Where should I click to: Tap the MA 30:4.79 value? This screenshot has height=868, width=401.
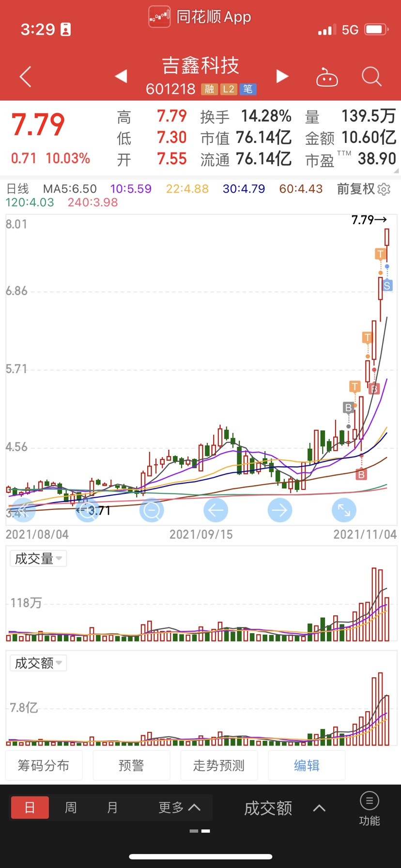pyautogui.click(x=244, y=189)
